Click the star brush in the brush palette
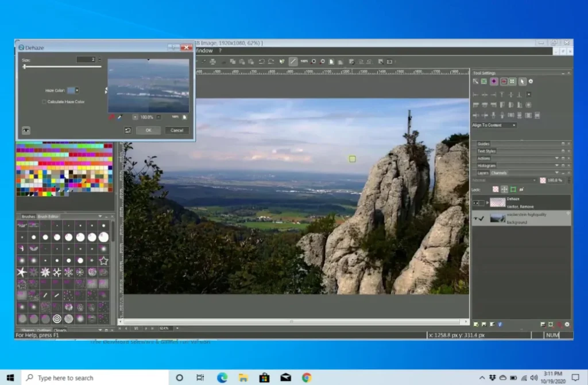The height and width of the screenshot is (385, 588). 104,260
